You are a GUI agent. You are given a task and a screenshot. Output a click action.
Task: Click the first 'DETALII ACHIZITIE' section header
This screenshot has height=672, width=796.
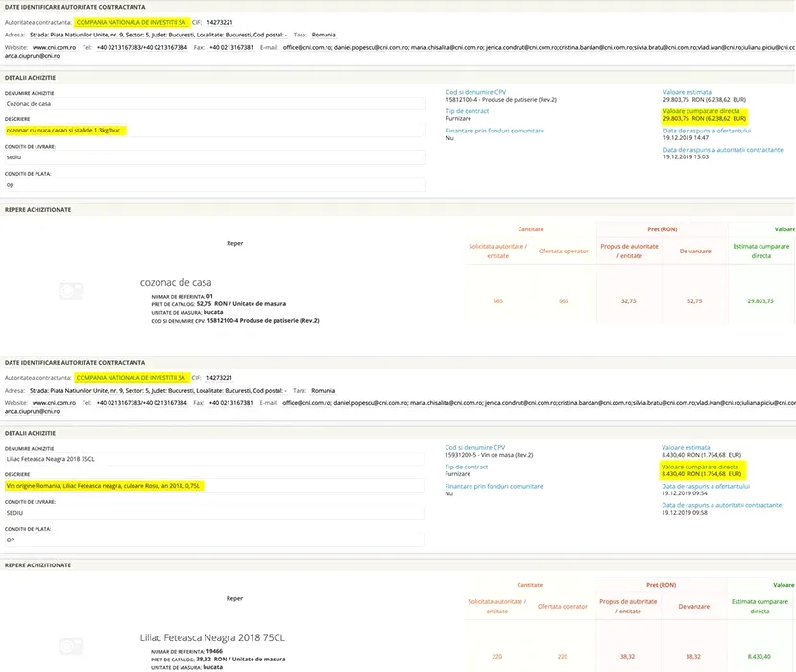click(31, 77)
